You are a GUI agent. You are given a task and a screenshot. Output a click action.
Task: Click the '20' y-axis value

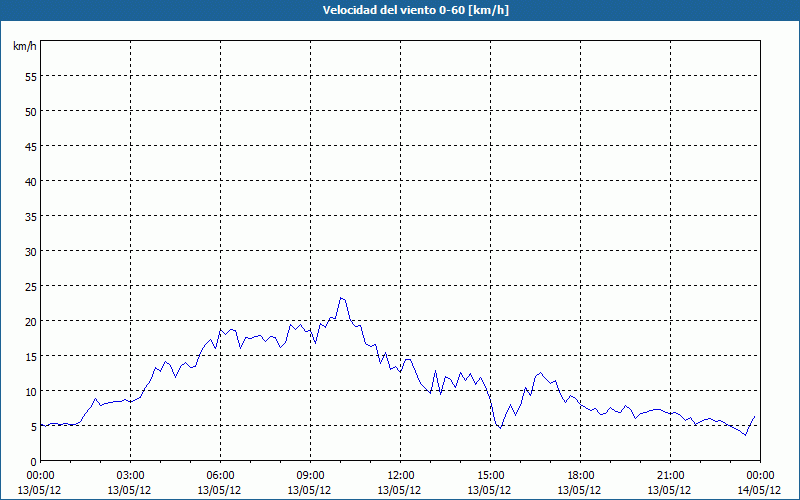[31, 321]
